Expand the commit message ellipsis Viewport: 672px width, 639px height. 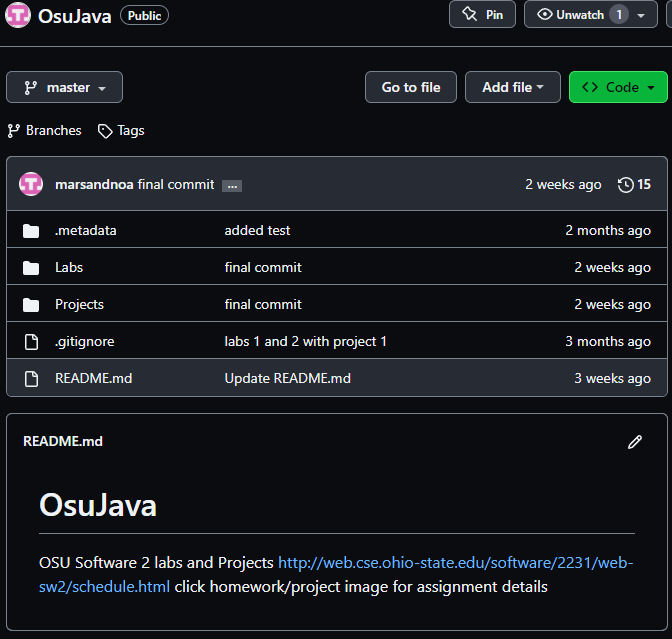(232, 185)
